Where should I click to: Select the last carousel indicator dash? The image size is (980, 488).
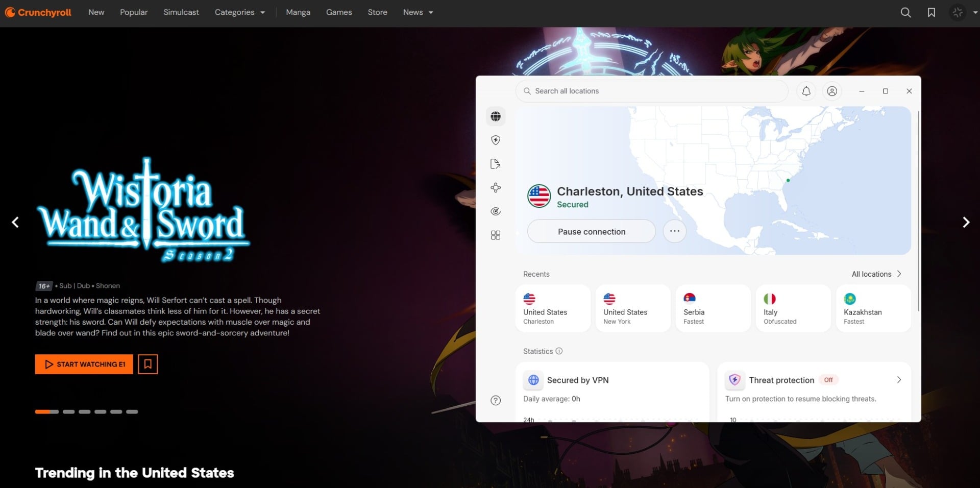point(132,412)
